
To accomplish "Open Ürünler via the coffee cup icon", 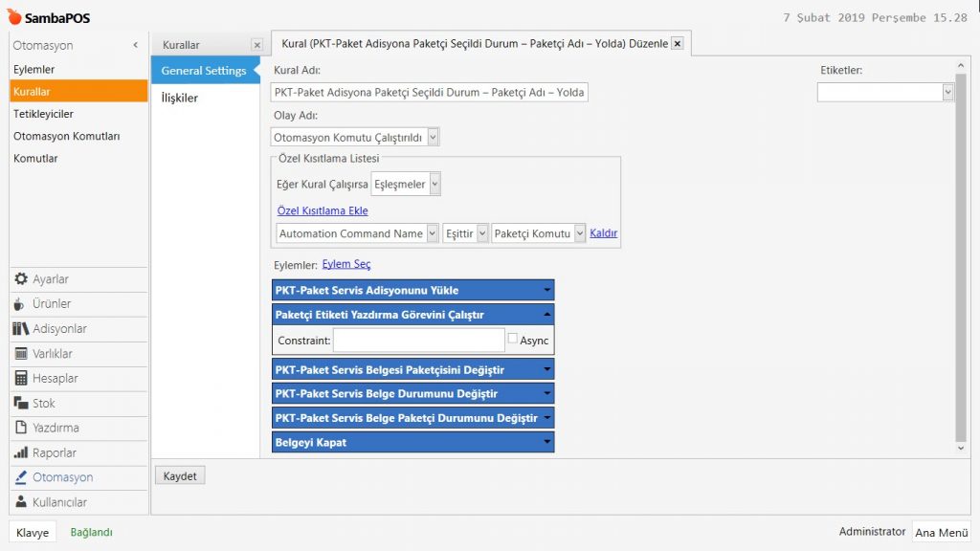I will tap(21, 304).
